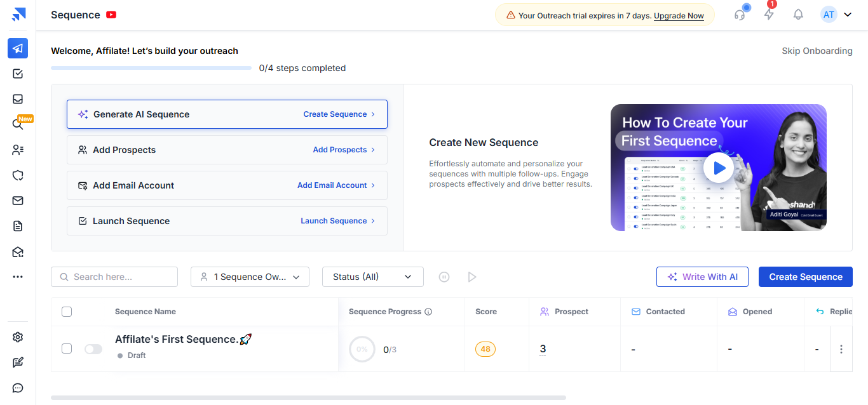Click the Draft status label
This screenshot has height=405, width=868.
coord(137,355)
